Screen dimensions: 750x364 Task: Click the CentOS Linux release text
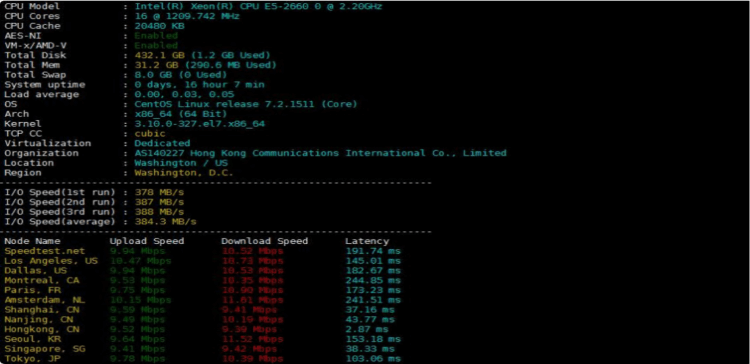point(246,104)
